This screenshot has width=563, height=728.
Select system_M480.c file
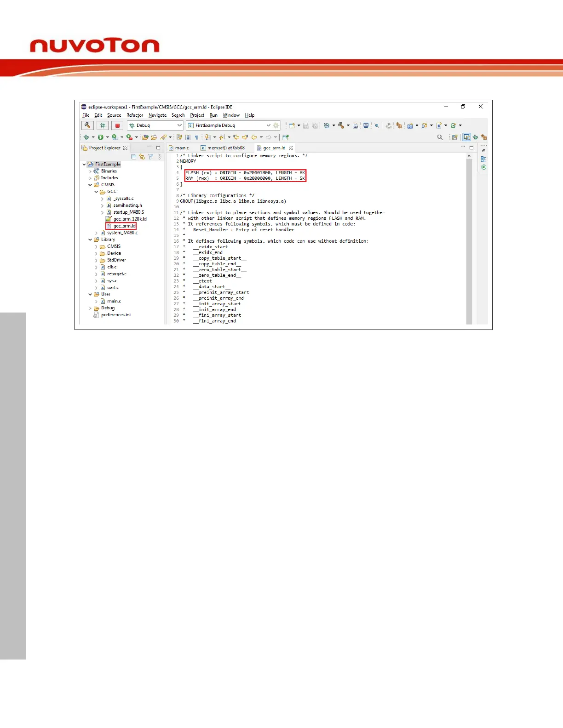click(x=122, y=233)
